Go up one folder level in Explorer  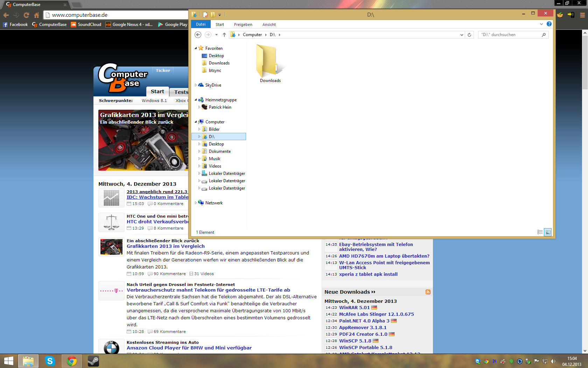click(x=224, y=35)
